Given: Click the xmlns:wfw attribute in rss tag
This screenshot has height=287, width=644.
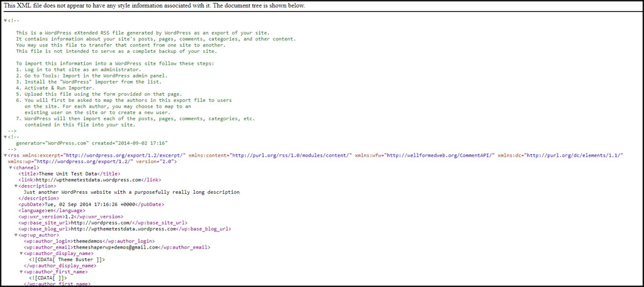Looking at the screenshot, I should tap(425, 155).
